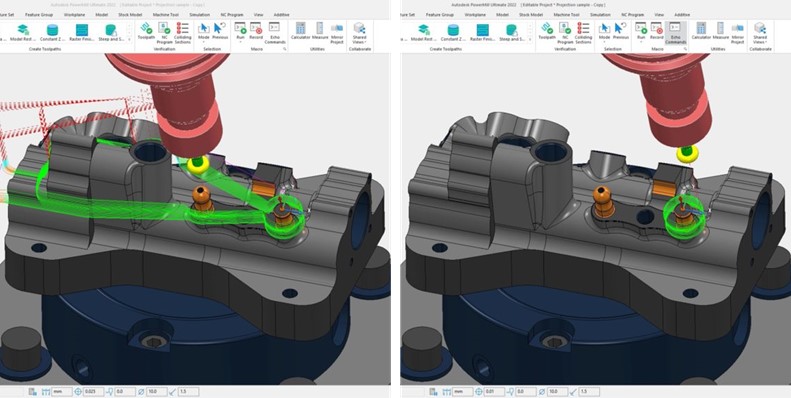Edit tolerance field 0.025 in left window

pos(94,391)
